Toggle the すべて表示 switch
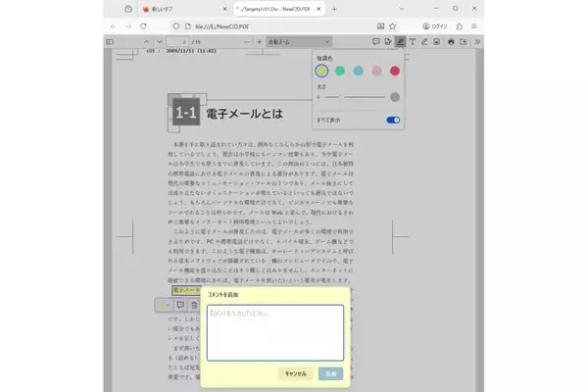The height and width of the screenshot is (392, 588). [393, 120]
